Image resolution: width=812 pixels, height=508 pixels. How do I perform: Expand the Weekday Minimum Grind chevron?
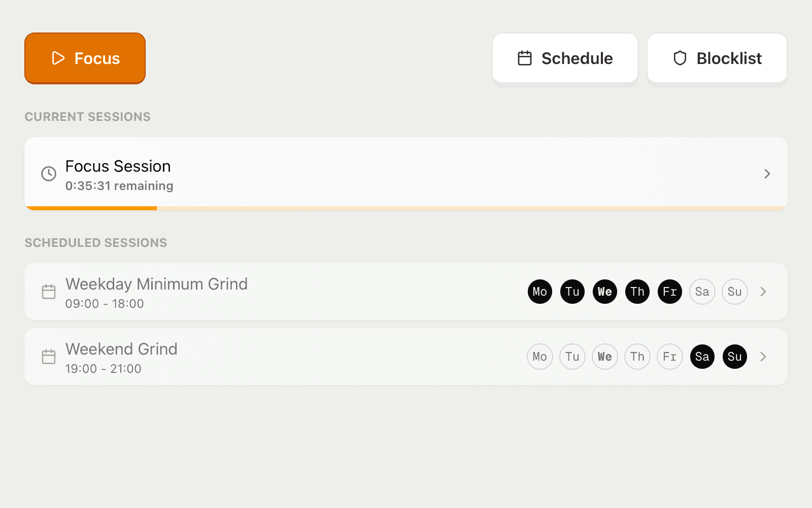763,292
